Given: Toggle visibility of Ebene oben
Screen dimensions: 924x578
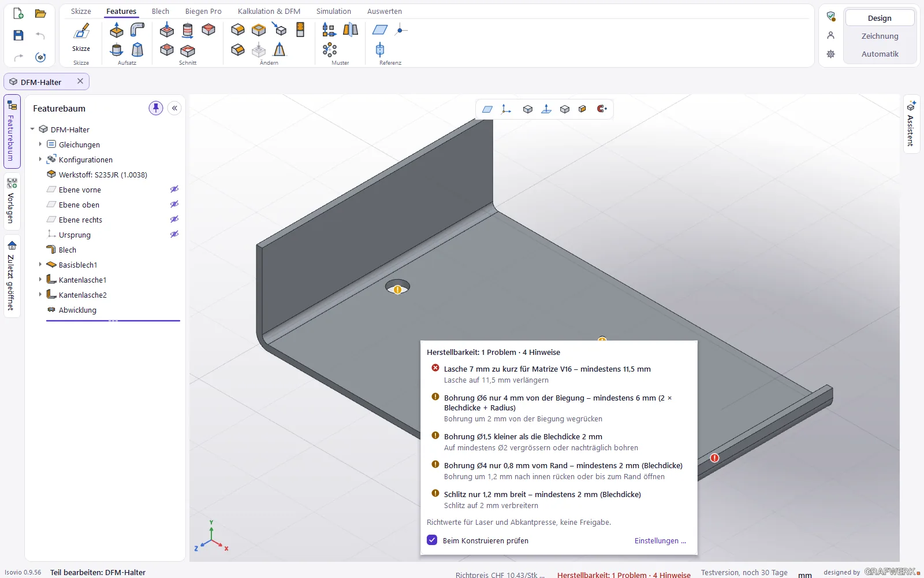Looking at the screenshot, I should [x=174, y=205].
